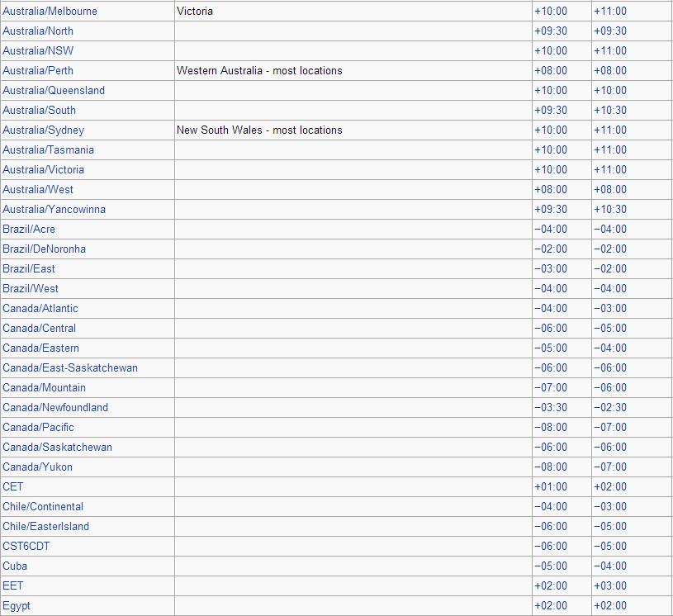Click the 'Western Australia - most locations' cell

pyautogui.click(x=259, y=71)
